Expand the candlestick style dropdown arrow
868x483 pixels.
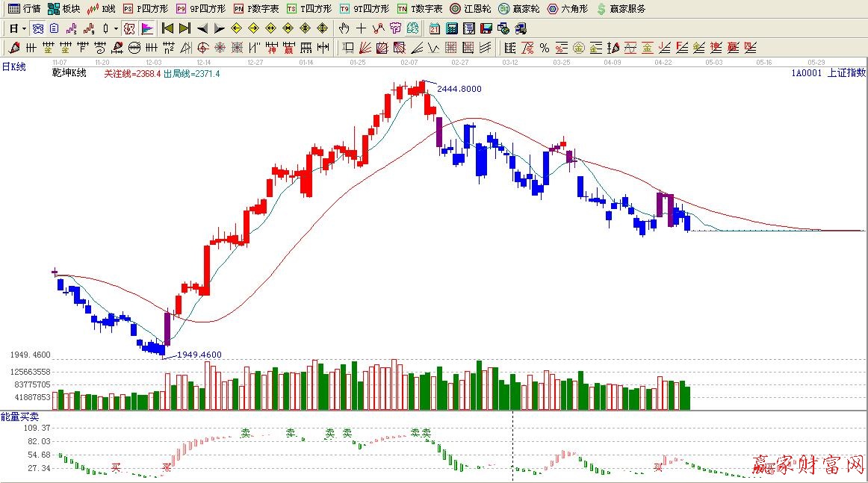116,28
